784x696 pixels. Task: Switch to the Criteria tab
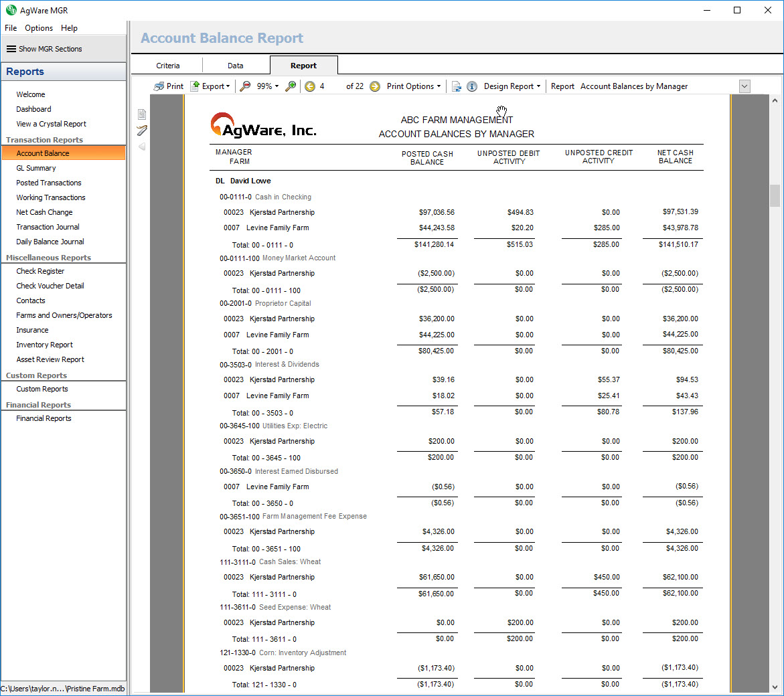pos(168,66)
